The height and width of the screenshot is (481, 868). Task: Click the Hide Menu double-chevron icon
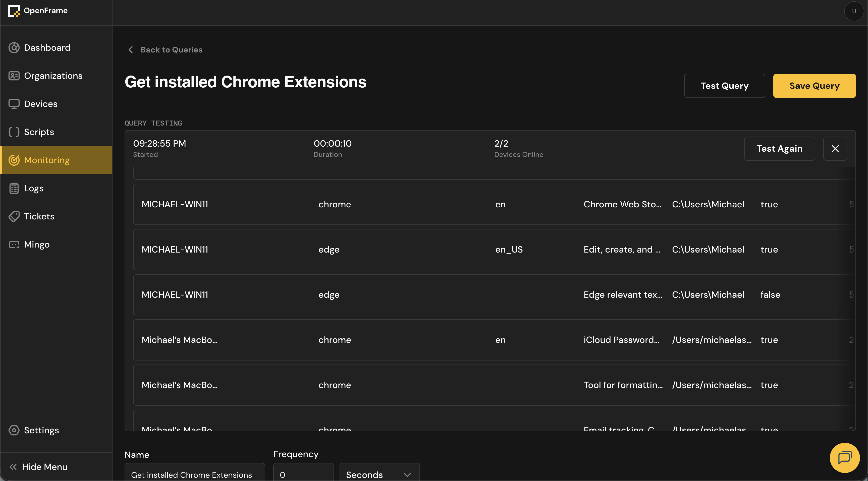pyautogui.click(x=13, y=467)
